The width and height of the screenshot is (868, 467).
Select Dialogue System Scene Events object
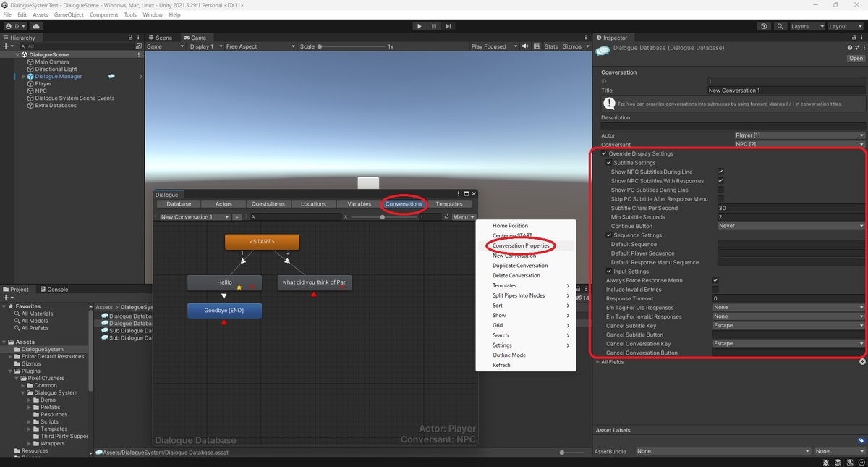point(75,98)
